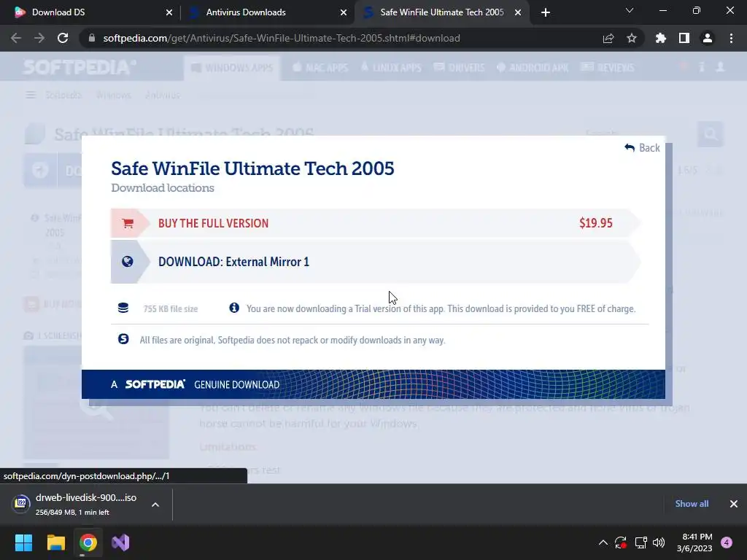This screenshot has height=560, width=747.
Task: Click the Softpedia search magnifier button
Action: [x=711, y=134]
